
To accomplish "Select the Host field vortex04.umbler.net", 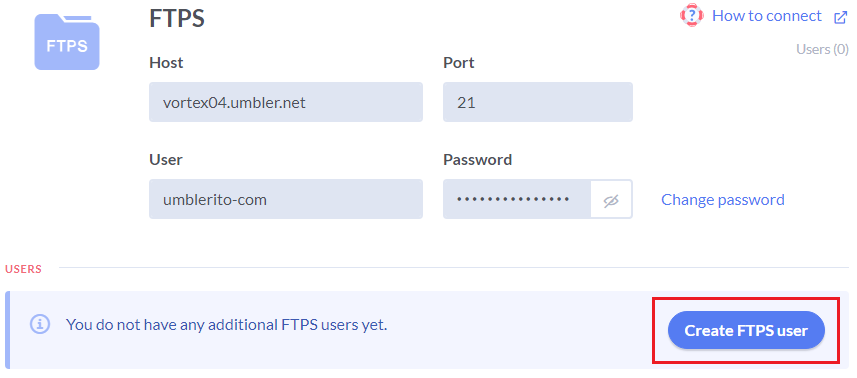I will click(286, 102).
